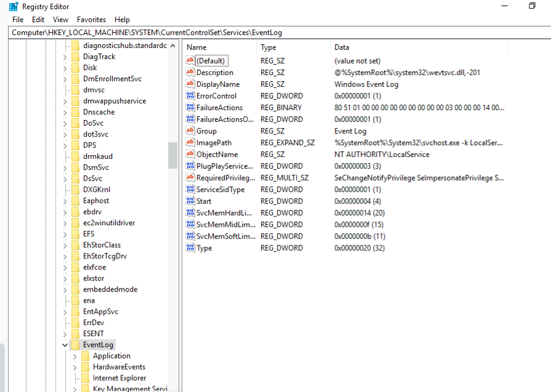Click the DWORD icon beside PlugPlayService value
Viewport: 551px width, 392px height.
point(190,166)
